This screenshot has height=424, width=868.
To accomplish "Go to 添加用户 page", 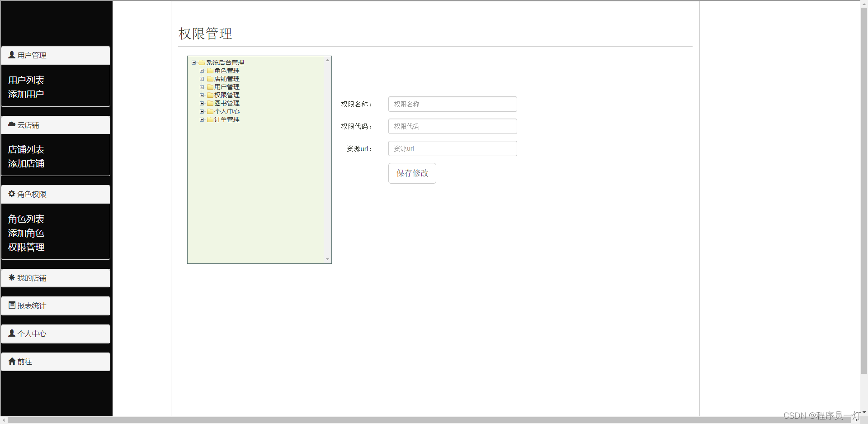I will tap(26, 94).
